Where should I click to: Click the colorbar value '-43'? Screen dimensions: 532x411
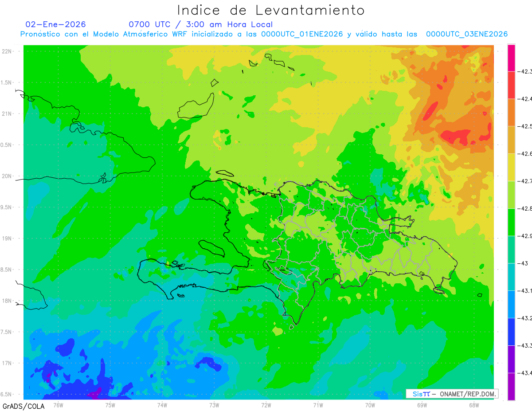click(524, 263)
